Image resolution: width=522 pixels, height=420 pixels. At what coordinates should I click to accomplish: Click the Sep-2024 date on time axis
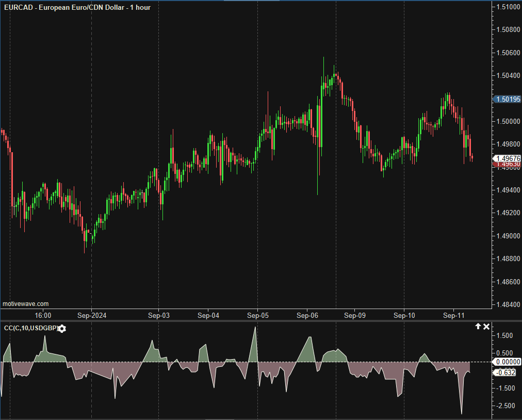click(91, 315)
